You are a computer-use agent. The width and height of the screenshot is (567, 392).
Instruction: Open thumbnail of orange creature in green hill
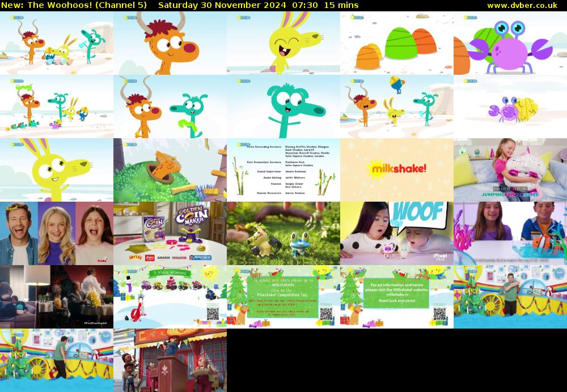170,170
